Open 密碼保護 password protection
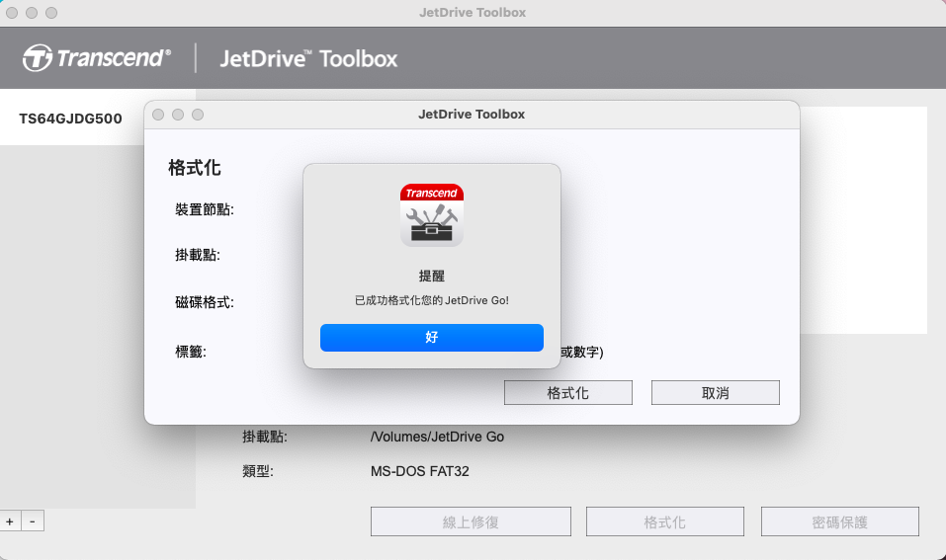Viewport: 946px width, 560px height. click(x=840, y=521)
